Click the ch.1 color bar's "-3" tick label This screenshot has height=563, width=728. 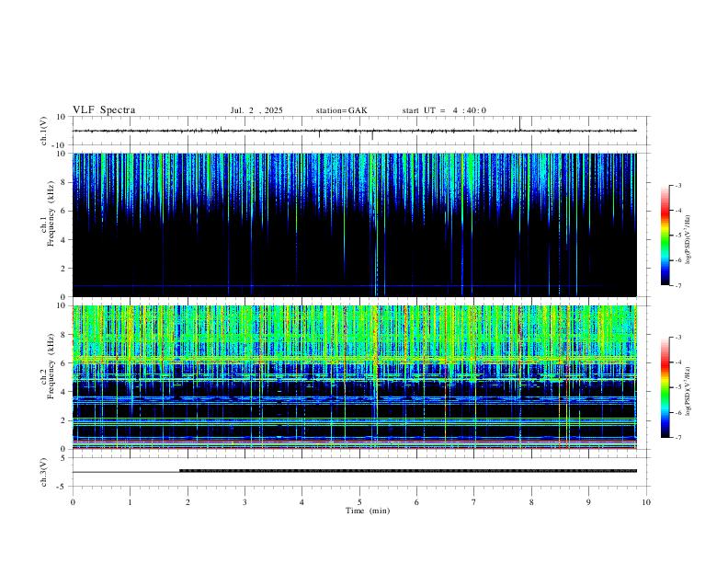(678, 186)
